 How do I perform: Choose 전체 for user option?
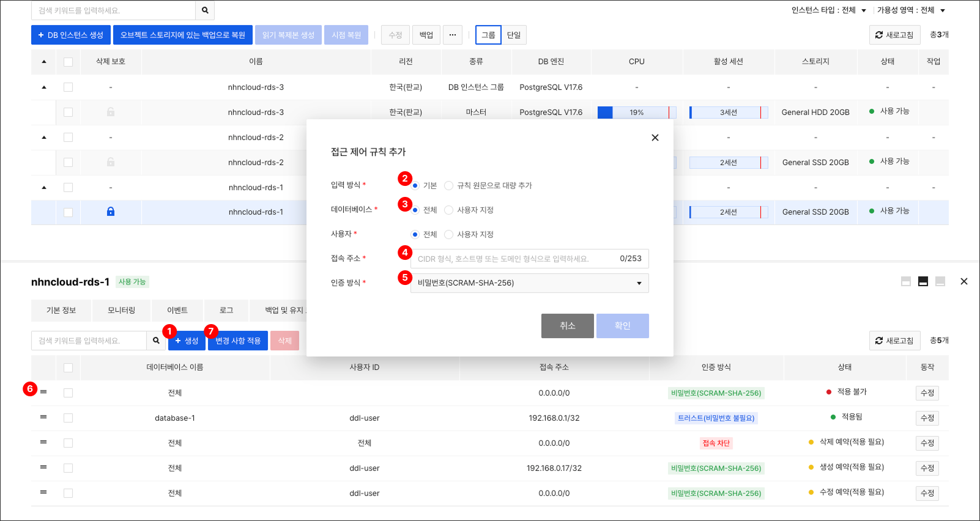coord(415,234)
